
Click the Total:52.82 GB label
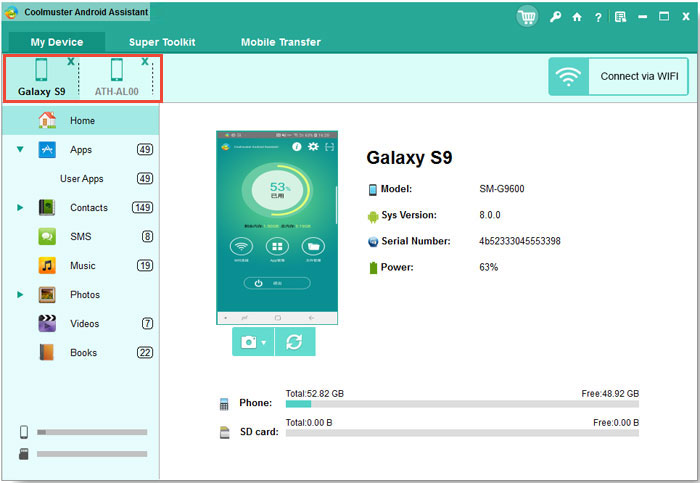(315, 394)
